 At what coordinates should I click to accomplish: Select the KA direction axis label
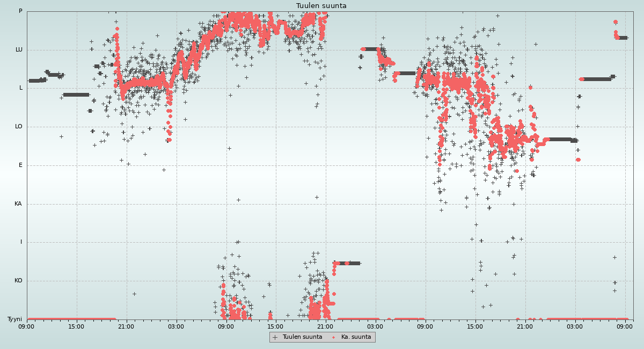point(18,204)
